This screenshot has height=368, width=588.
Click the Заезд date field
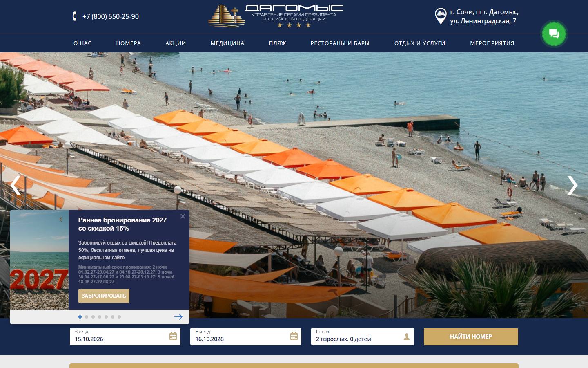[125, 337]
